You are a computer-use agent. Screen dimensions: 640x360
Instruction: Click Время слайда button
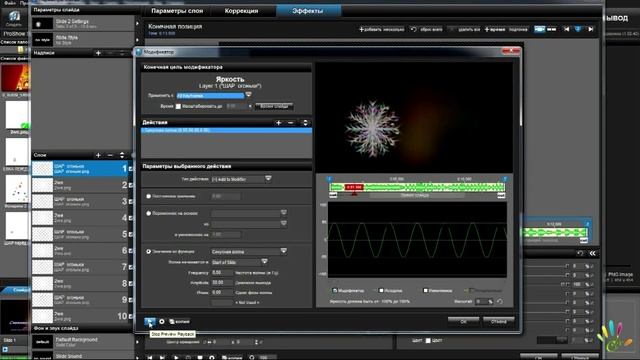coord(274,106)
